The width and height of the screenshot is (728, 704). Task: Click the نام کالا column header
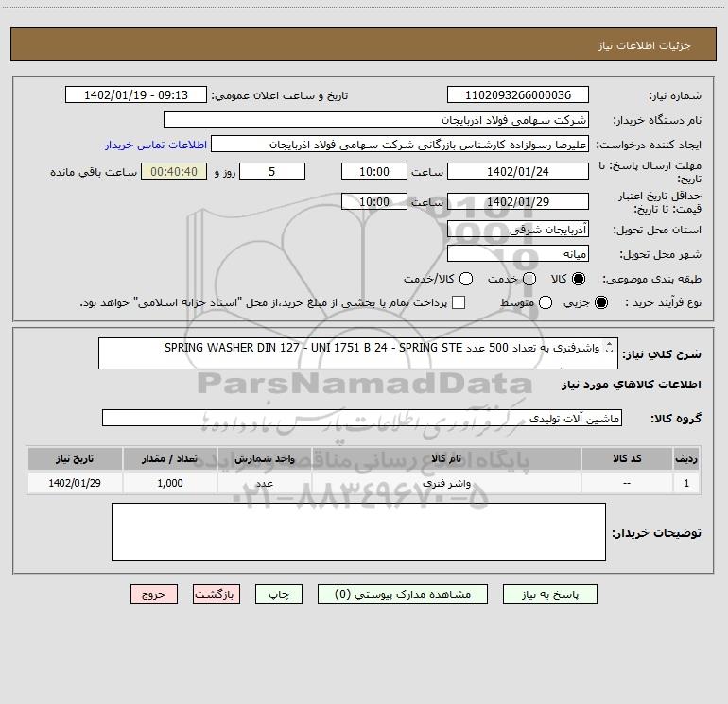[446, 458]
